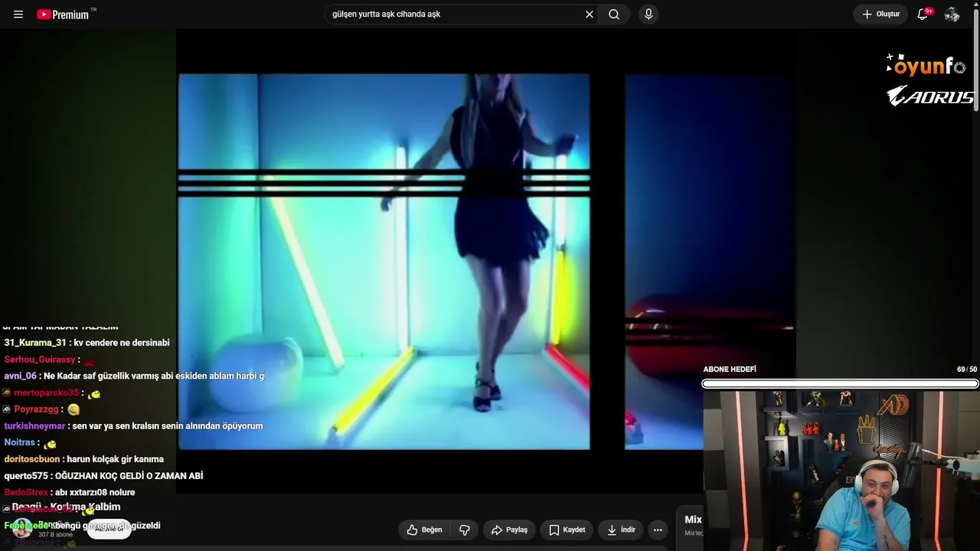Select chat username 31_Kurama_31
The height and width of the screenshot is (551, 980).
tap(35, 343)
